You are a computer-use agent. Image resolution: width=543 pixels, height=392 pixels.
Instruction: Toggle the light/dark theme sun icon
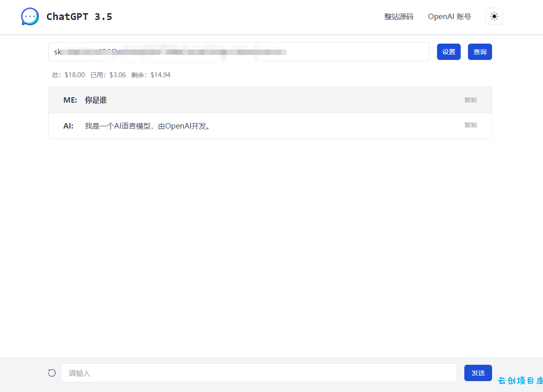point(494,17)
